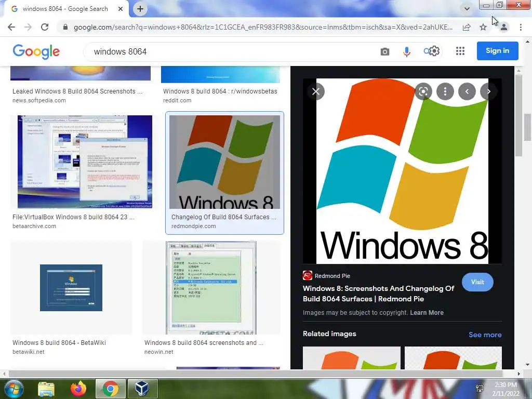532x399 pixels.
Task: Close the image preview panel
Action: [316, 91]
